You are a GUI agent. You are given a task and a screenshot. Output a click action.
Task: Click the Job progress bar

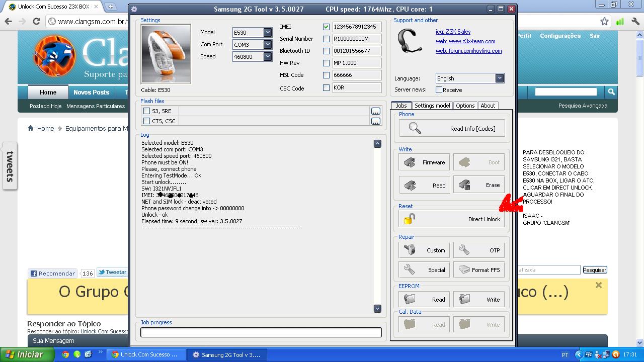(261, 332)
